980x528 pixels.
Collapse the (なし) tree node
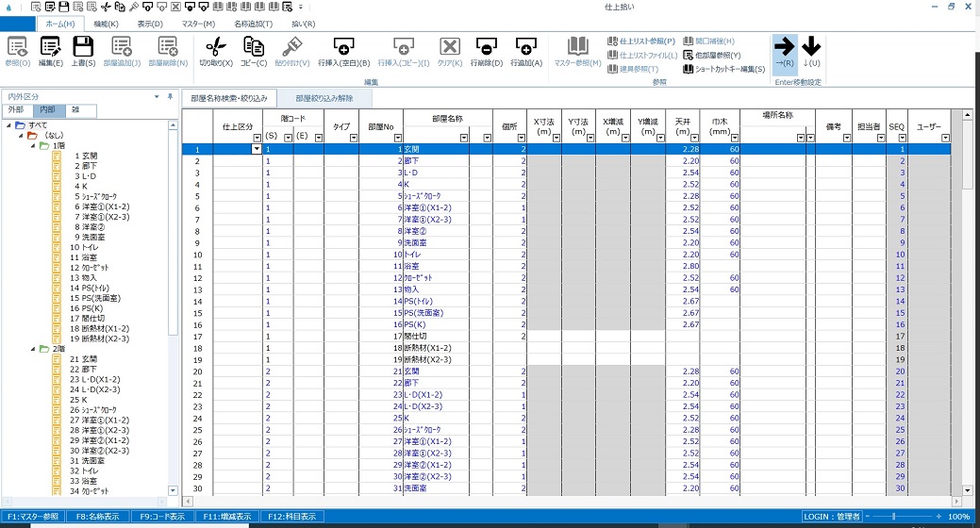[x=21, y=135]
